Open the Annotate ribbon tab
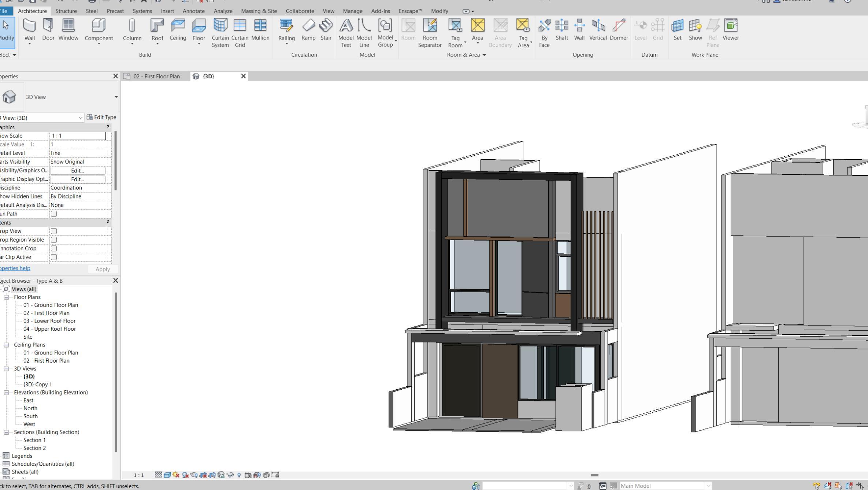The image size is (868, 490). click(x=193, y=11)
